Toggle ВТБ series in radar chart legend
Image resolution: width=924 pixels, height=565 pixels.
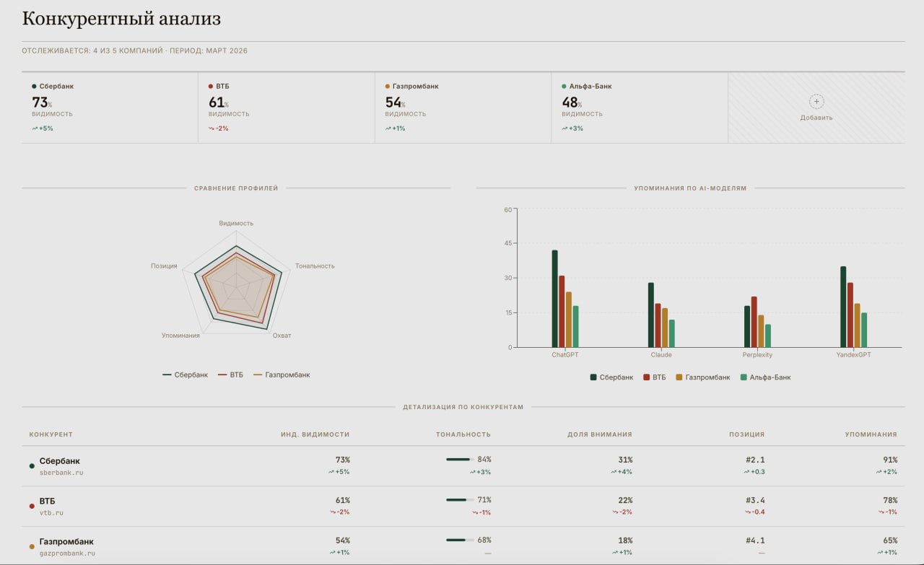(231, 375)
